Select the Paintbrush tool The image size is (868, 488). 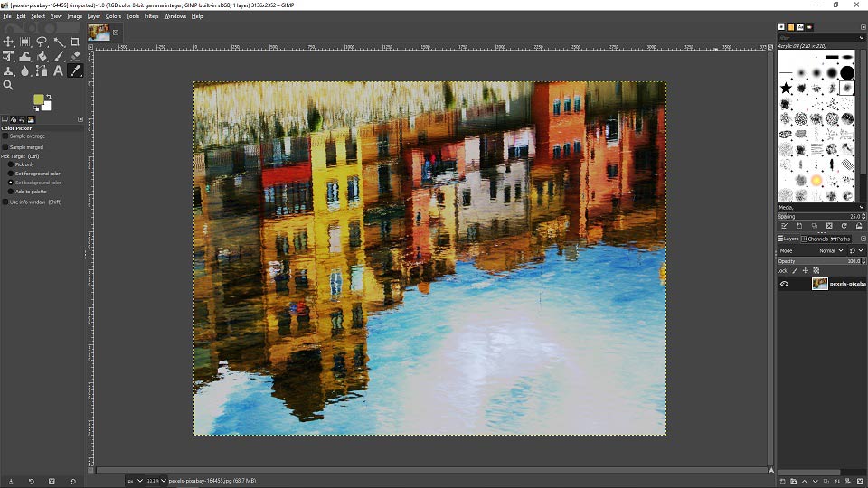(58, 56)
